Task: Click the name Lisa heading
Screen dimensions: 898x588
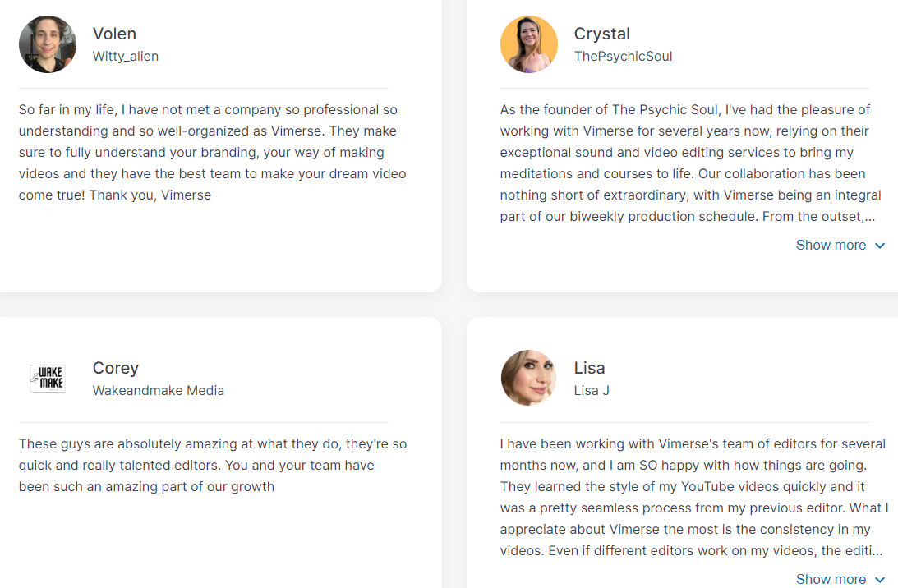Action: tap(589, 368)
